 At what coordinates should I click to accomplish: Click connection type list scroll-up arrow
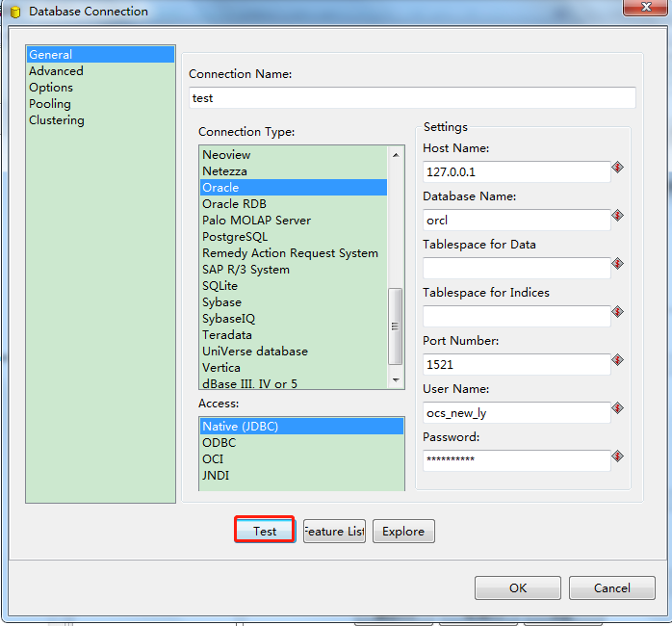pyautogui.click(x=396, y=155)
